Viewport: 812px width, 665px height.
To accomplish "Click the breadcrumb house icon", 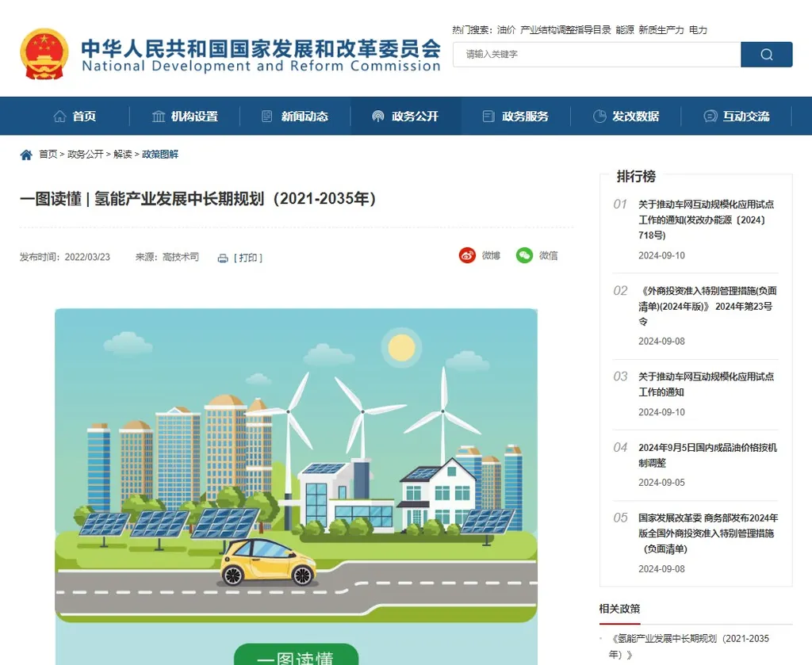I will tap(26, 155).
